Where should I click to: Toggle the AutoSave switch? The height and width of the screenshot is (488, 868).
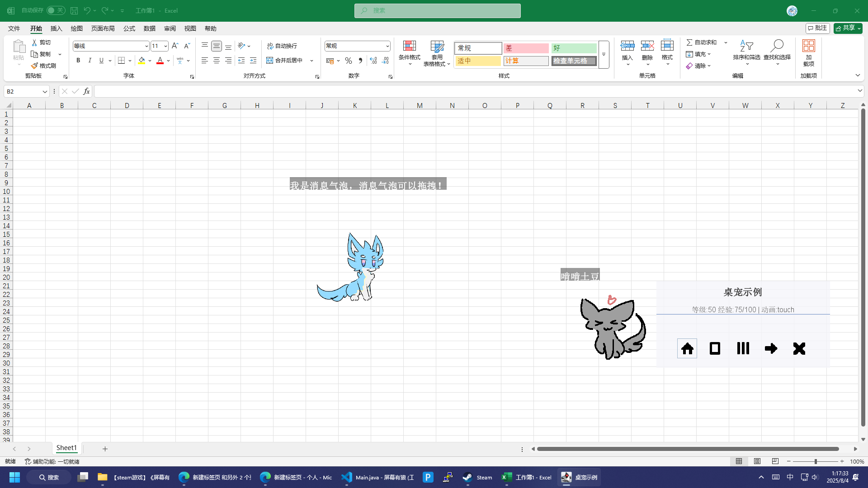(56, 10)
